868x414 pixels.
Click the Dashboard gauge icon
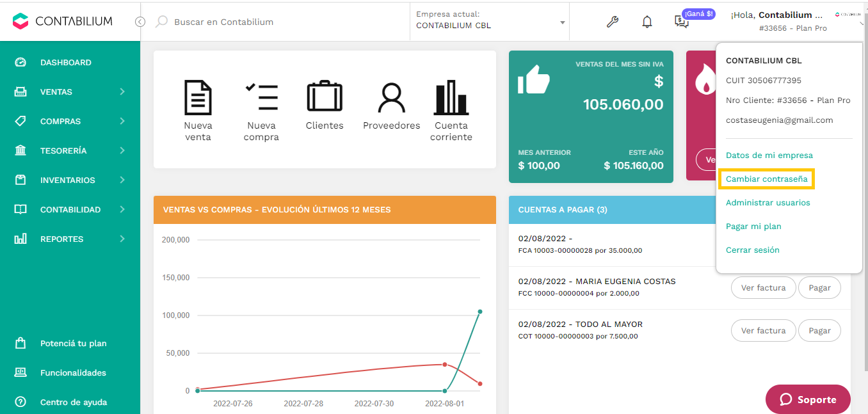[x=20, y=62]
